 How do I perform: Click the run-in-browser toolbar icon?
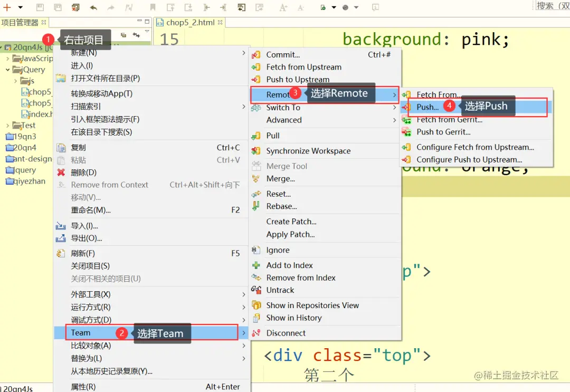pos(323,7)
